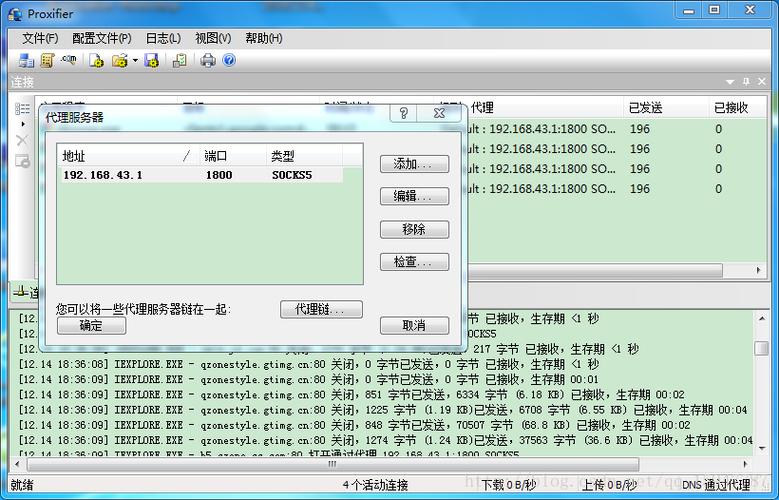
Task: Open the 文件(F) menu
Action: 40,38
